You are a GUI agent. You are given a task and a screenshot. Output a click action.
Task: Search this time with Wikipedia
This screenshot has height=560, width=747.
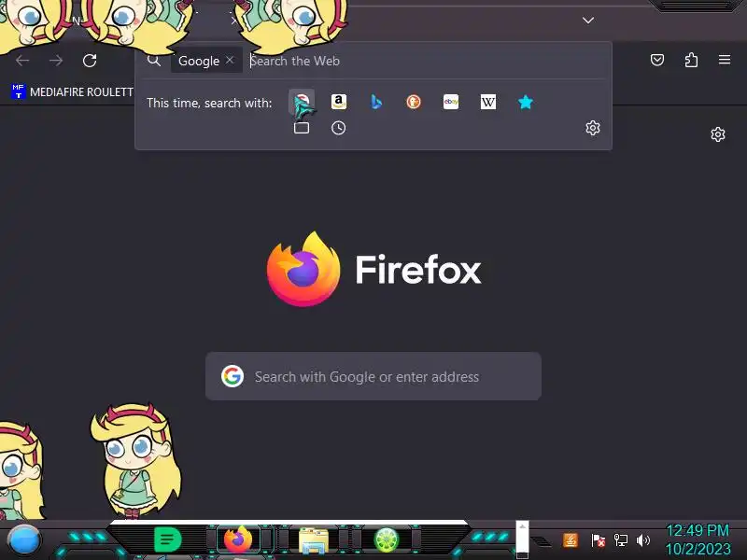[487, 102]
